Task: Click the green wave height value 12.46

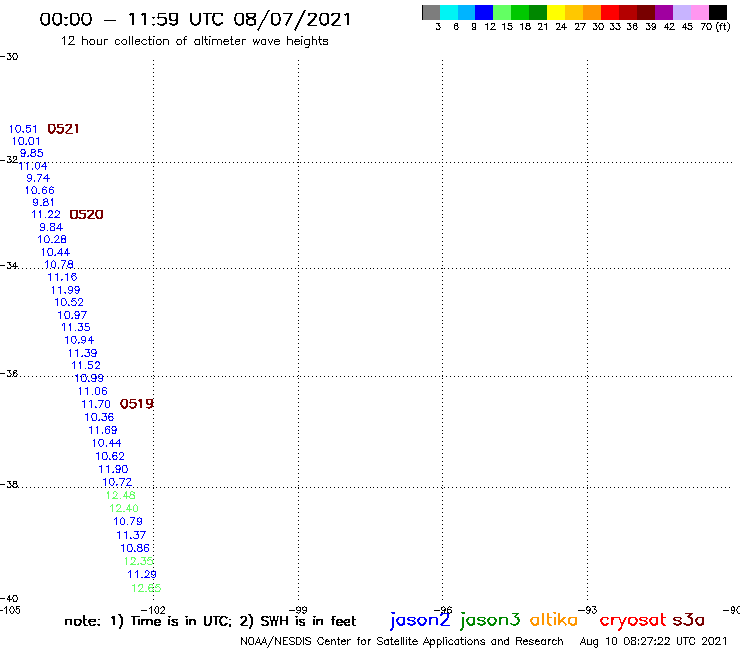Action: click(x=120, y=496)
